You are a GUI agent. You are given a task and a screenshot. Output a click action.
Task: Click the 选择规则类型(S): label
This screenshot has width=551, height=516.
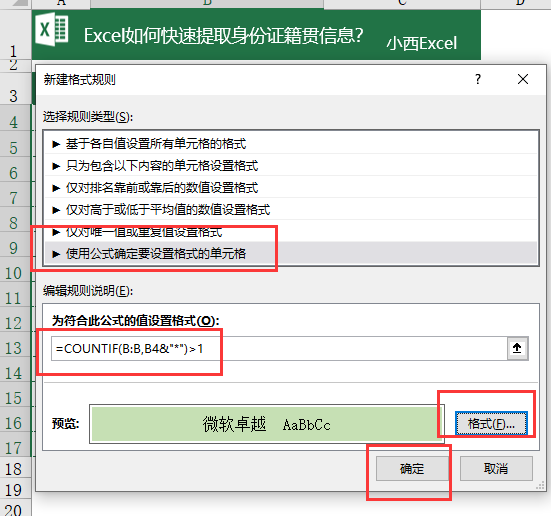coord(88,117)
